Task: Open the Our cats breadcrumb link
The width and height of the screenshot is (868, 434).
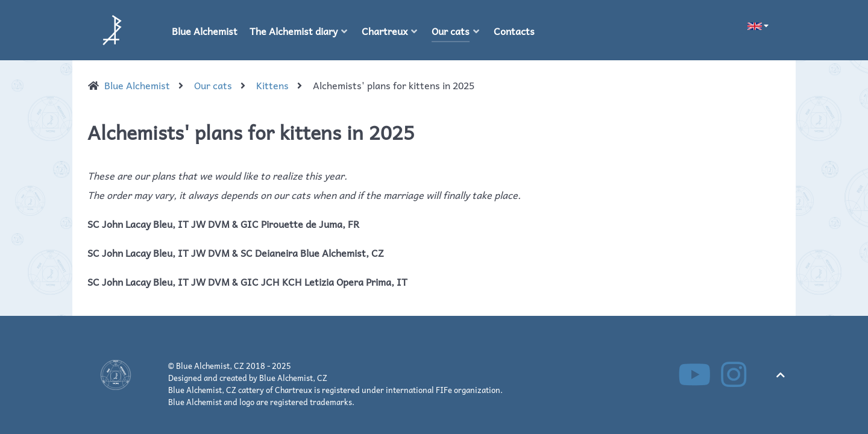Action: (213, 86)
